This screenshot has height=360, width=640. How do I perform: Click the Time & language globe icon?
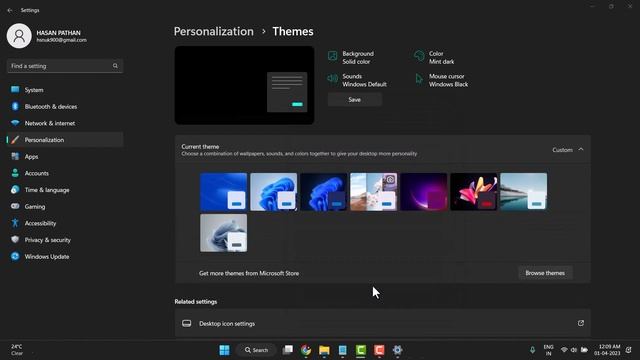click(15, 190)
